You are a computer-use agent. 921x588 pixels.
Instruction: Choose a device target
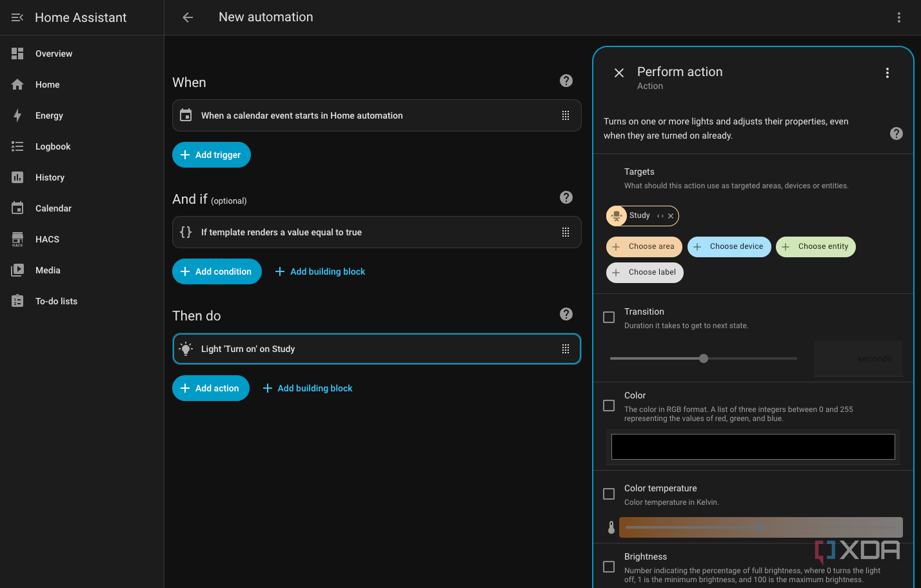coord(729,247)
